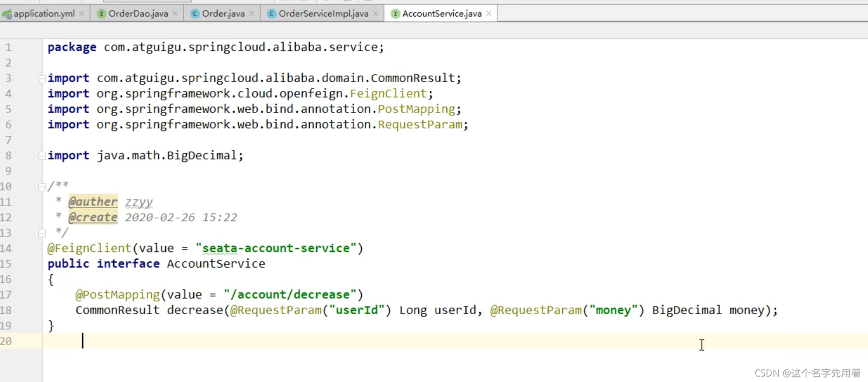
Task: Click the BigDecimal parameter type on line 18
Action: (687, 310)
